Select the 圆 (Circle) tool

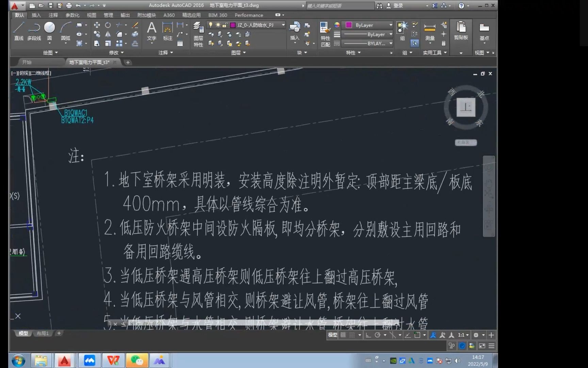49,27
